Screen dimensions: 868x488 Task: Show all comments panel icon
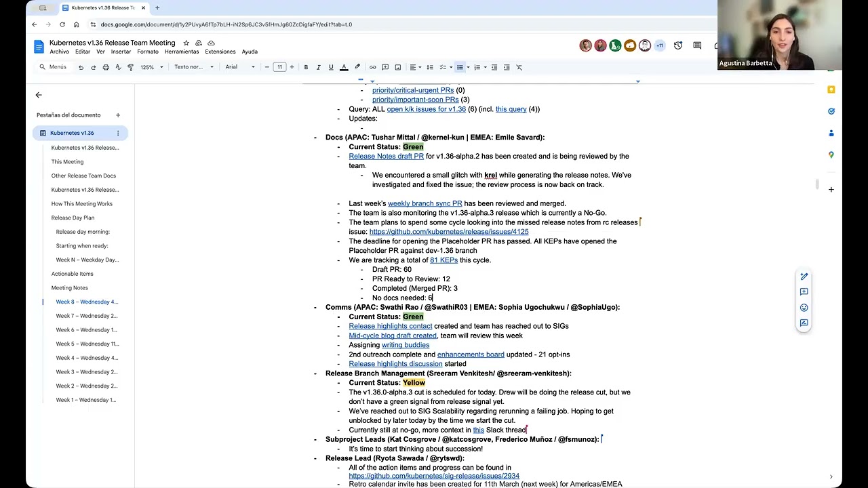tap(697, 45)
